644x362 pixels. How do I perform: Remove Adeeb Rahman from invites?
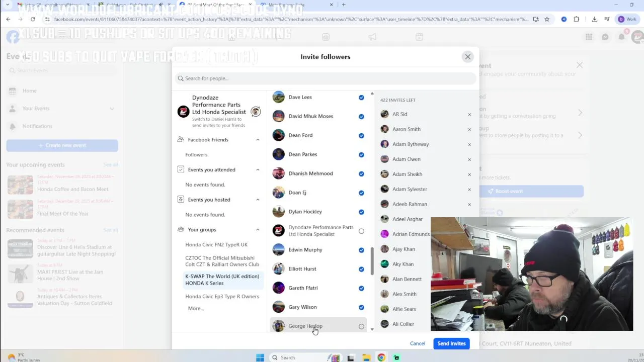tap(469, 205)
